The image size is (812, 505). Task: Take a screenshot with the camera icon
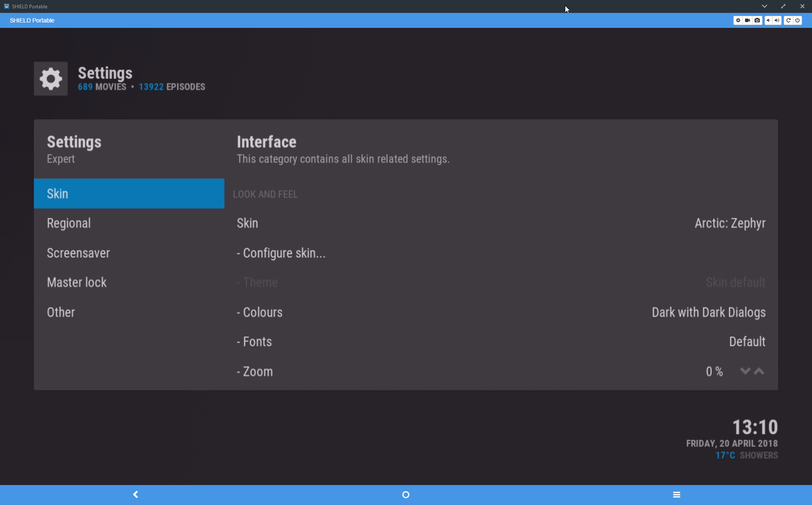click(x=757, y=20)
